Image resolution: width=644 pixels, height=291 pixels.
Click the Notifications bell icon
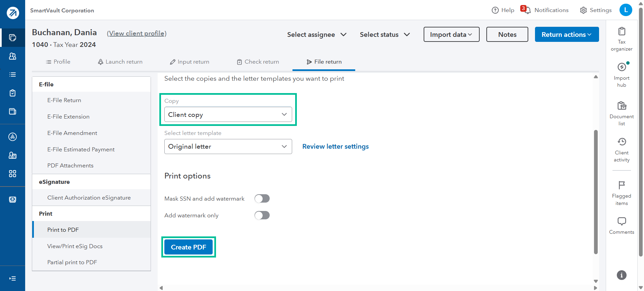(x=527, y=10)
